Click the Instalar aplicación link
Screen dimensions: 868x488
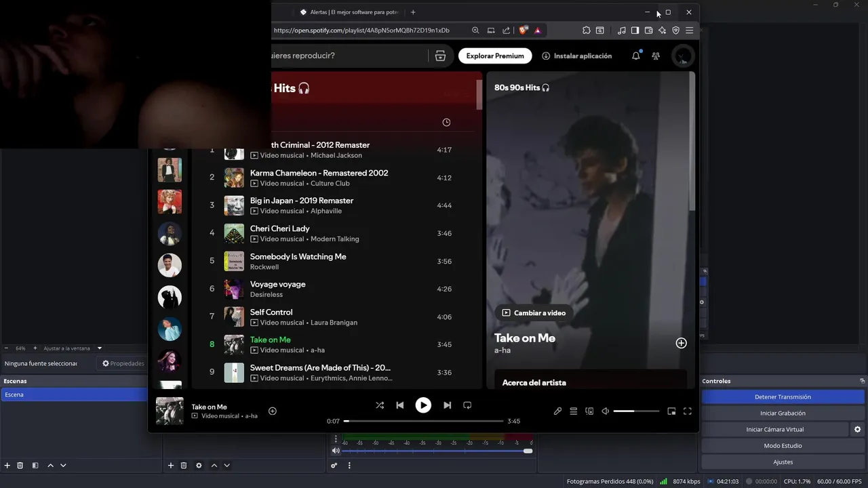577,56
